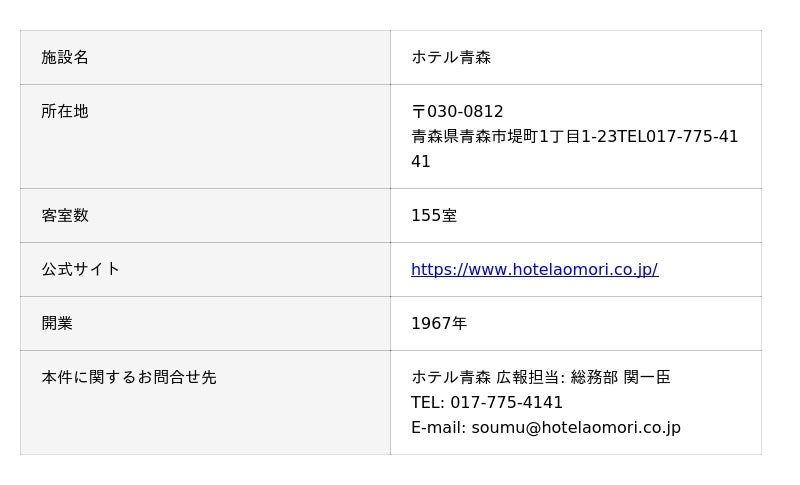Open the hotelaomori.co.jp official site link
Image resolution: width=800 pixels, height=485 pixels.
point(534,269)
